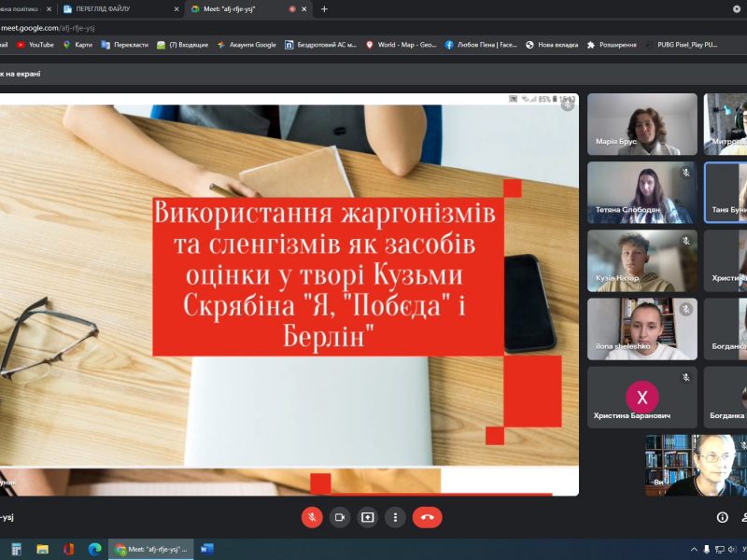Open File Explorer from the taskbar
747x560 pixels.
point(42,549)
